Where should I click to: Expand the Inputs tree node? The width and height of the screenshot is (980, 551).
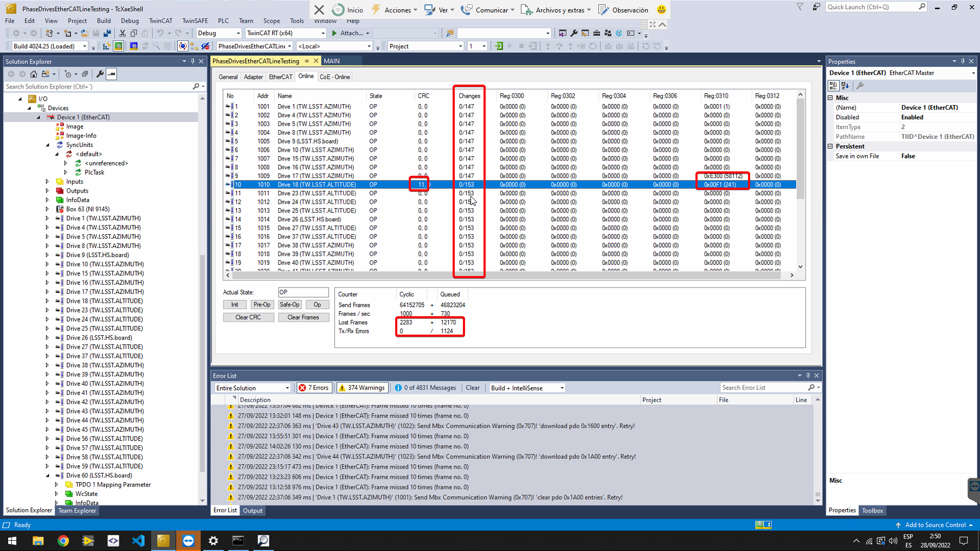[x=47, y=182]
